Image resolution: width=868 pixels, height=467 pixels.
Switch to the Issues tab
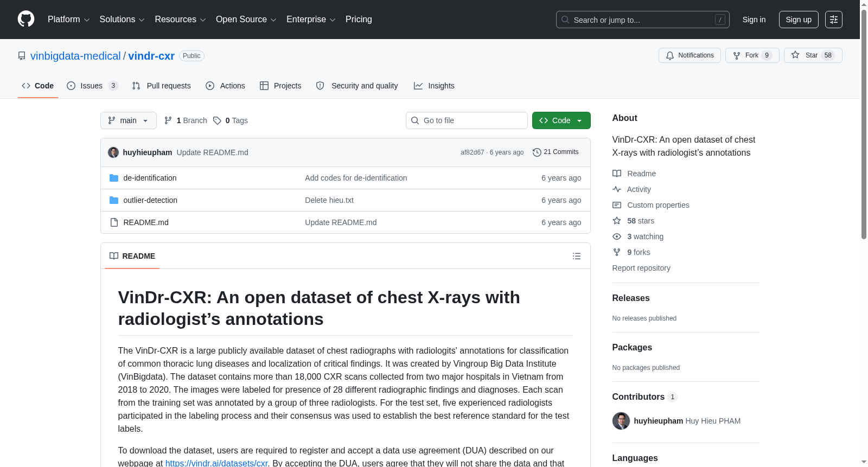pyautogui.click(x=92, y=86)
